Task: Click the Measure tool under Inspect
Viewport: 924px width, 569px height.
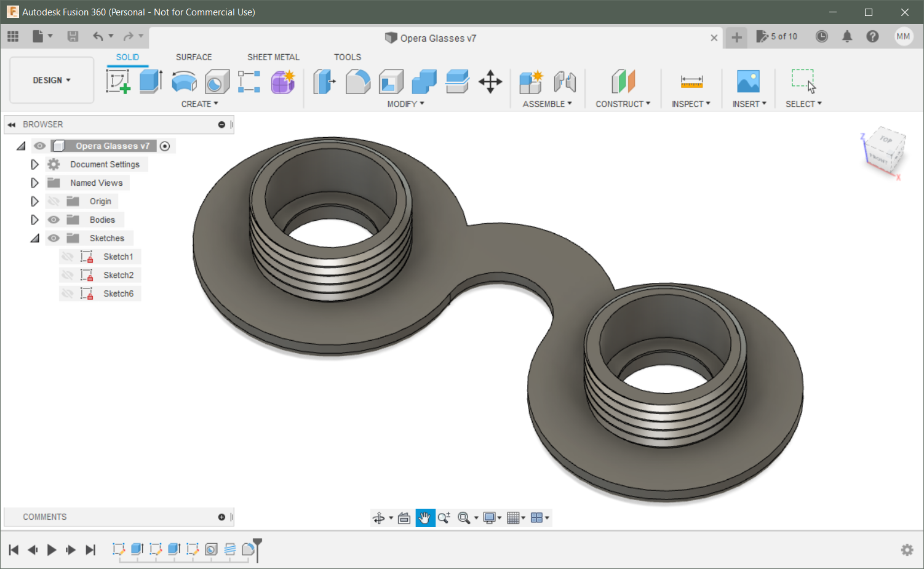Action: coord(691,81)
